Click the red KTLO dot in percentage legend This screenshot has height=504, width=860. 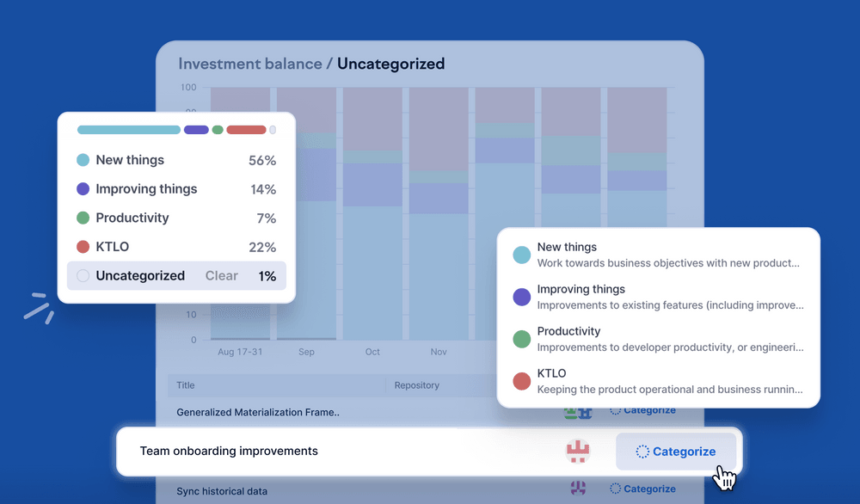(x=83, y=247)
